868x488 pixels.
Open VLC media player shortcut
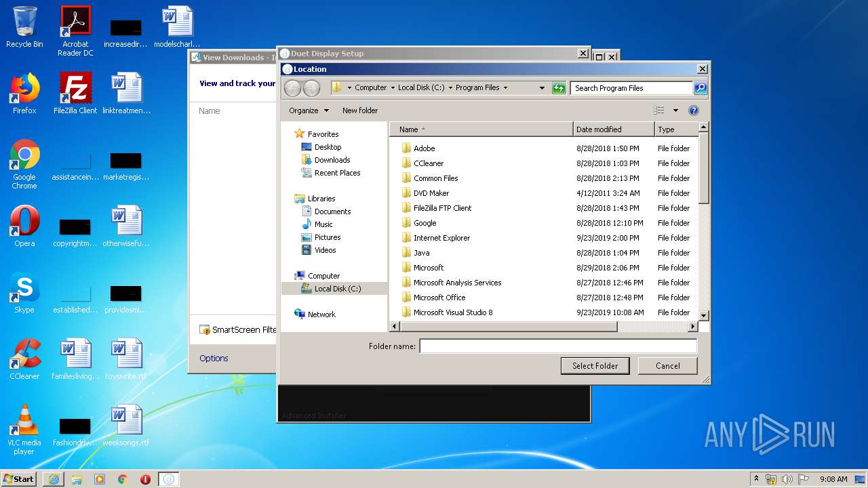pos(24,430)
